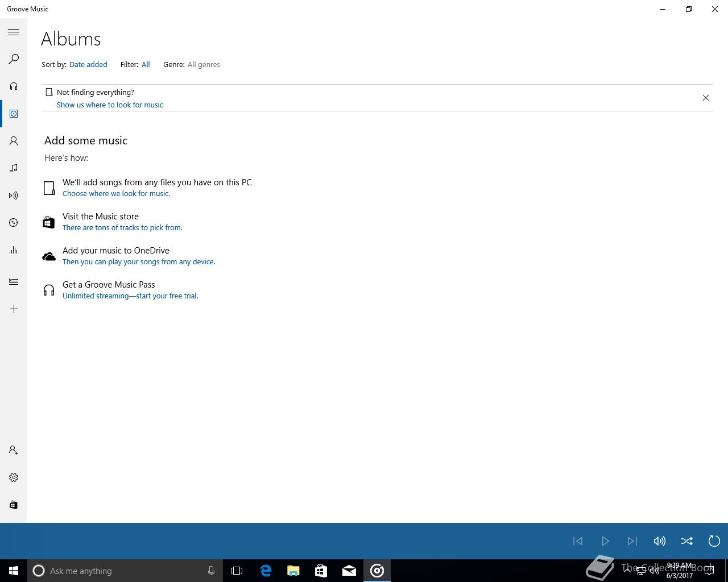Click There are tons of tracks link

[x=122, y=227]
